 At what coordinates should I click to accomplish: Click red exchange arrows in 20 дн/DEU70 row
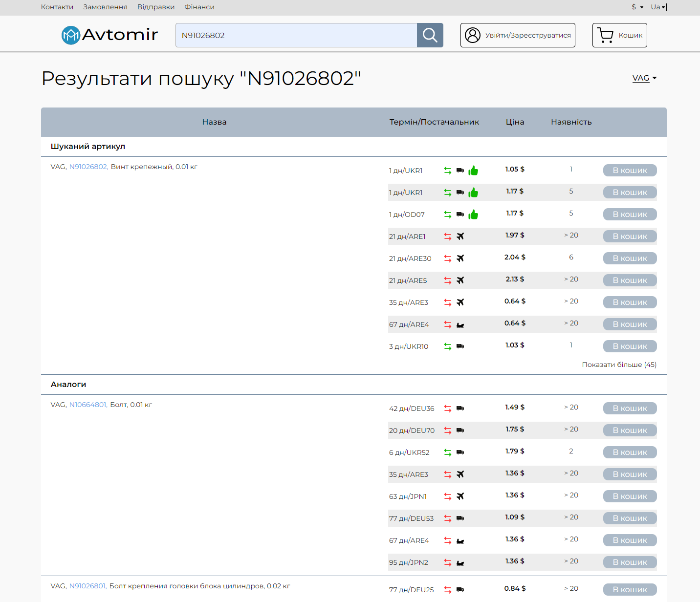pyautogui.click(x=448, y=430)
